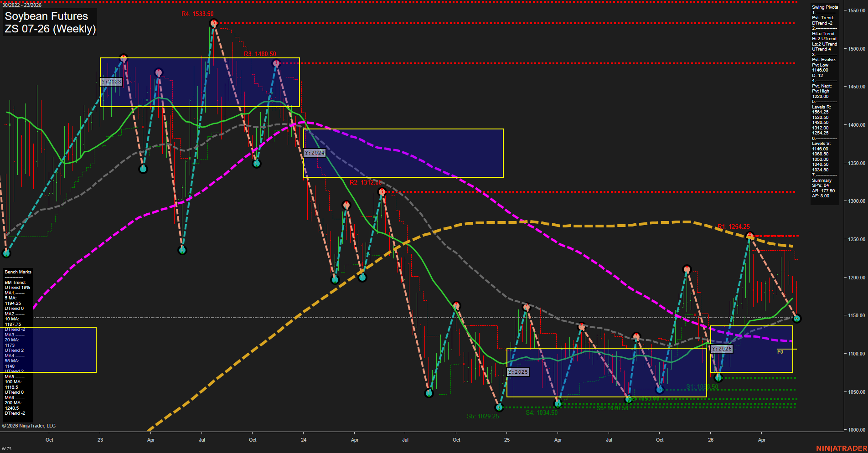Viewport: 868px width, 453px height.
Task: Click the swing high pivot where R3 line begins
Action: pyautogui.click(x=276, y=63)
